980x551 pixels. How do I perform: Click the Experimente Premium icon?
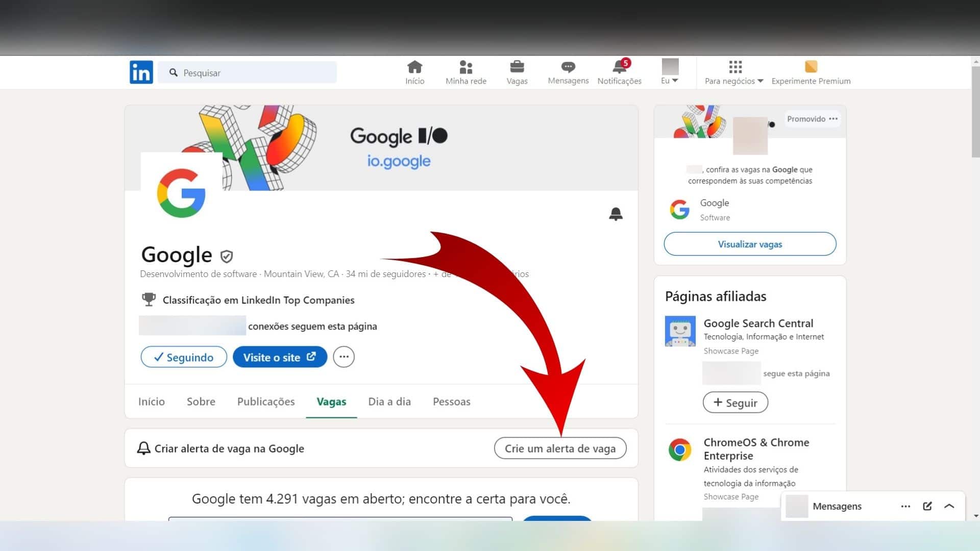pos(811,66)
